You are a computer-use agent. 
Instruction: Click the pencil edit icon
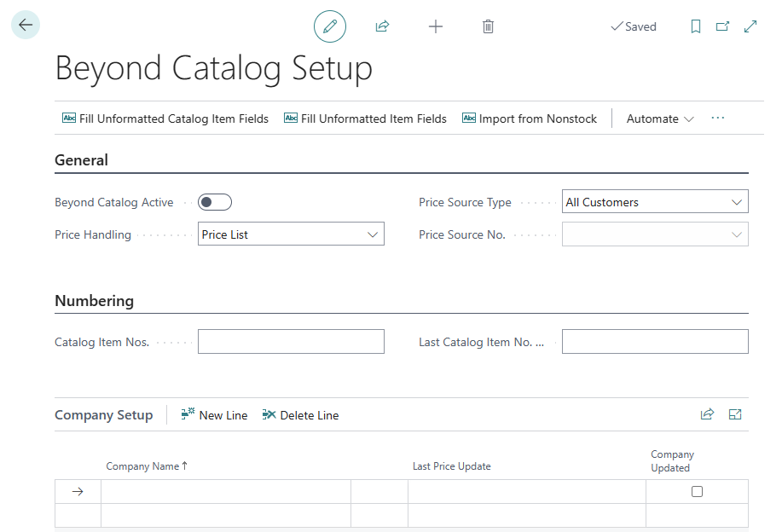[x=330, y=26]
